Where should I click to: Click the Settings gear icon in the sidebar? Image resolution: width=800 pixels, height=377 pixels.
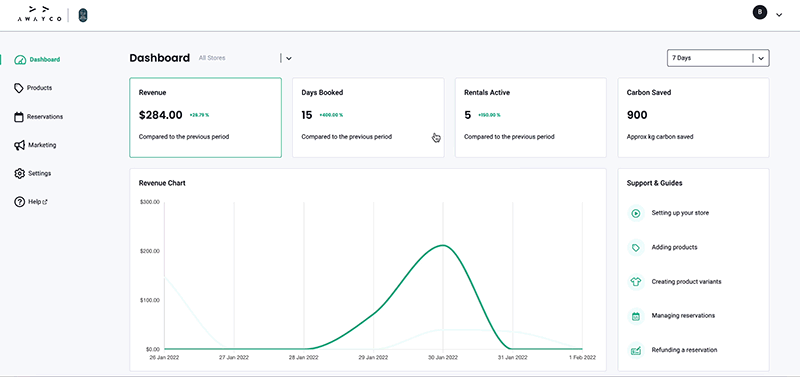19,173
